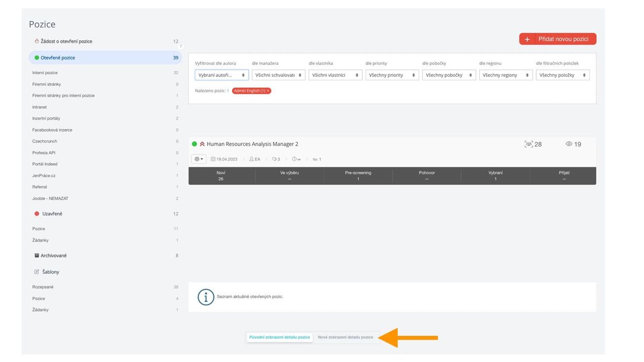Open the Všechny pobočky dropdown
This screenshot has height=362, width=644.
coord(449,75)
